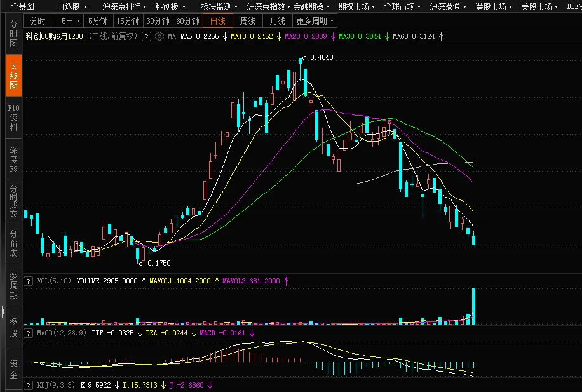This screenshot has height=392, width=582.
Task: Open the 分时成交 sidebar view
Action: [14, 201]
